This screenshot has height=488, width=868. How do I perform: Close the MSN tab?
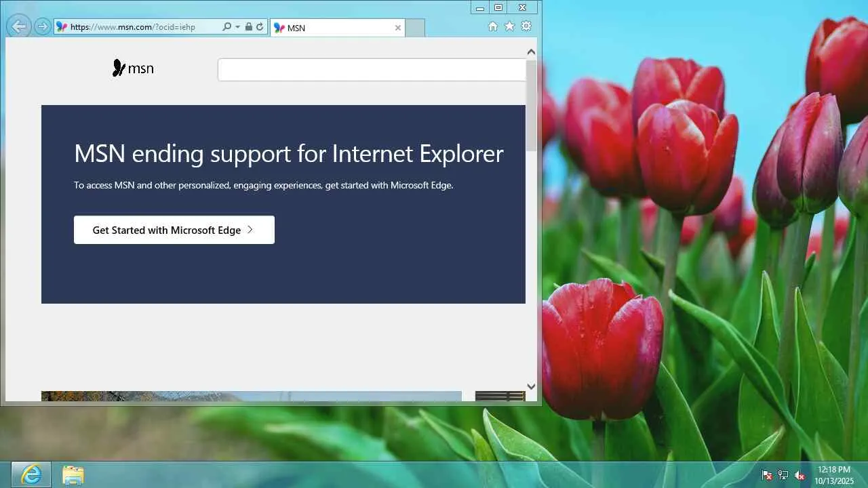[x=398, y=28]
